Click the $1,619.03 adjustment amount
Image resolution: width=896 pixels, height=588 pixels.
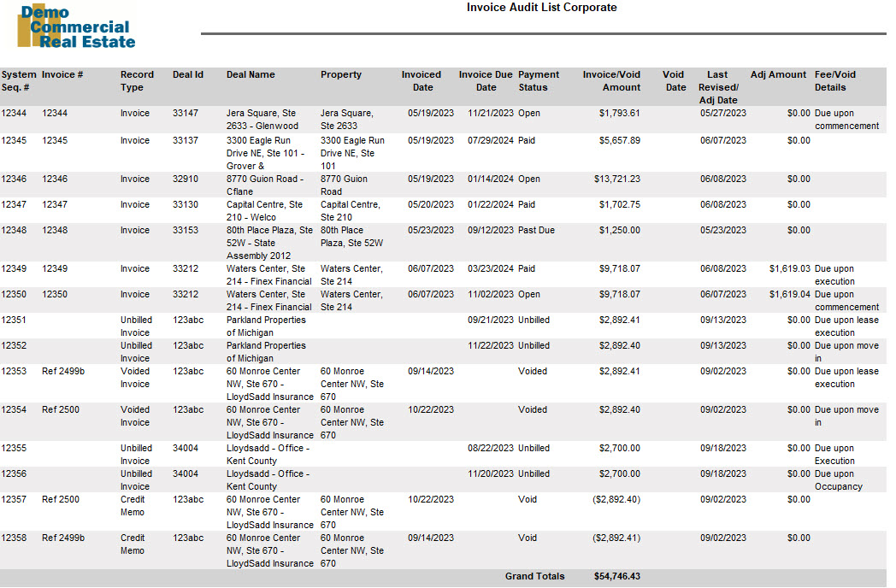point(789,268)
